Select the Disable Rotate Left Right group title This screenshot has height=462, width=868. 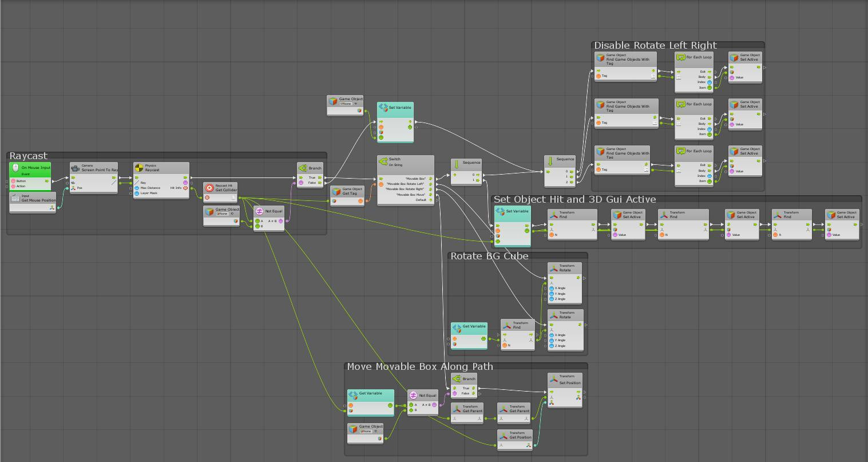(655, 45)
